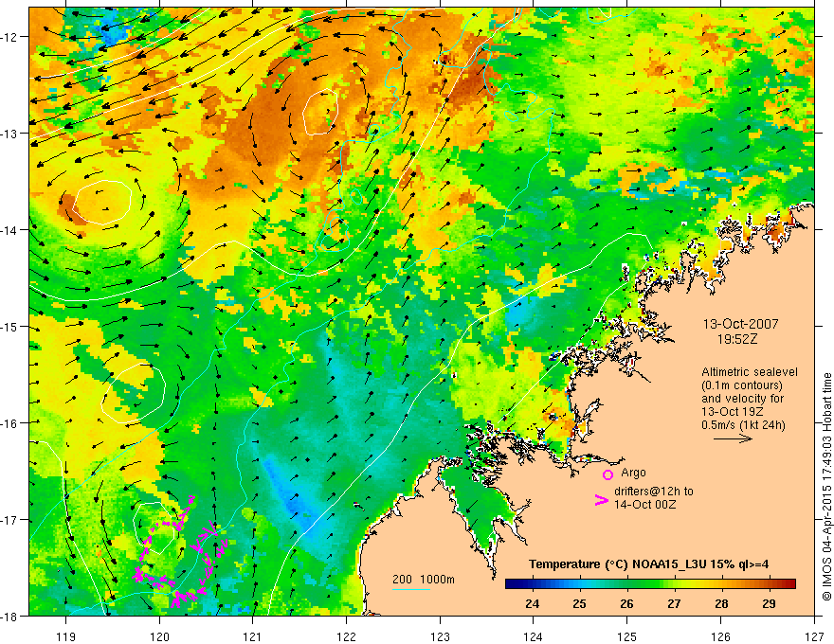
Task: Click the colorbar tick label 29
Action: (x=769, y=603)
